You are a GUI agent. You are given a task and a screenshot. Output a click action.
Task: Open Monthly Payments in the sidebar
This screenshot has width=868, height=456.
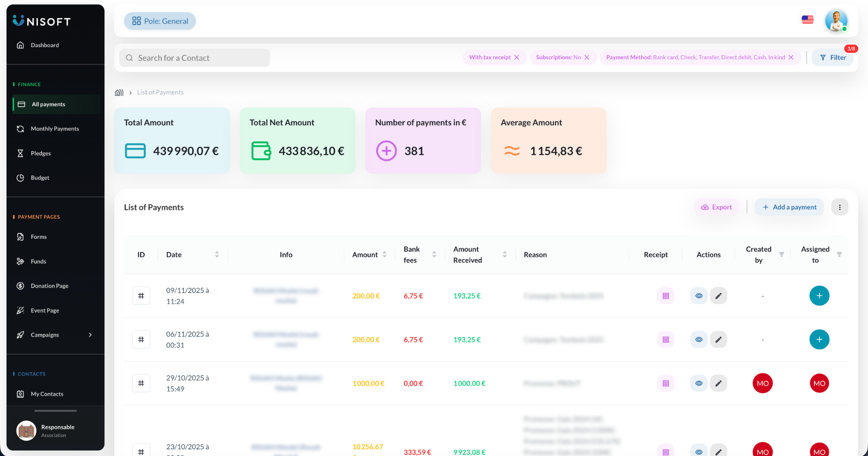[55, 129]
